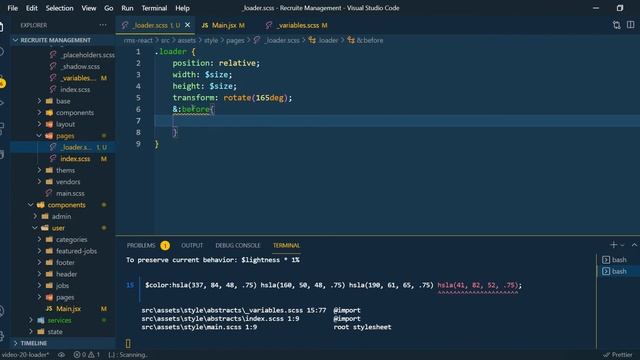Open the jobs folder
This screenshot has height=360, width=640.
click(x=62, y=286)
